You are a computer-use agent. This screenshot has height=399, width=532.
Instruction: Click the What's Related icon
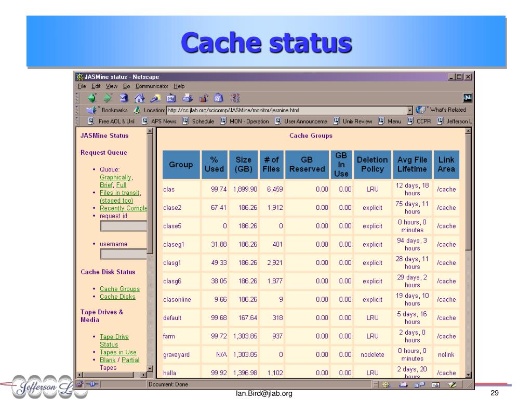tap(420, 110)
